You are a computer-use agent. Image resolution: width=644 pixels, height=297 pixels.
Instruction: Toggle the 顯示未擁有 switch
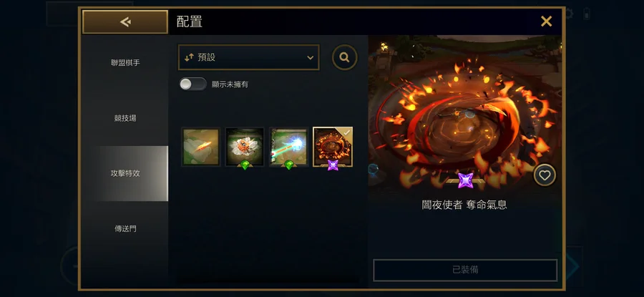192,84
